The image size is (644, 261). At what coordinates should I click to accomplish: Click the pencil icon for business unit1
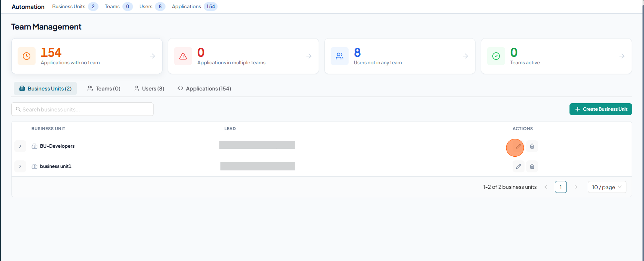pyautogui.click(x=518, y=166)
